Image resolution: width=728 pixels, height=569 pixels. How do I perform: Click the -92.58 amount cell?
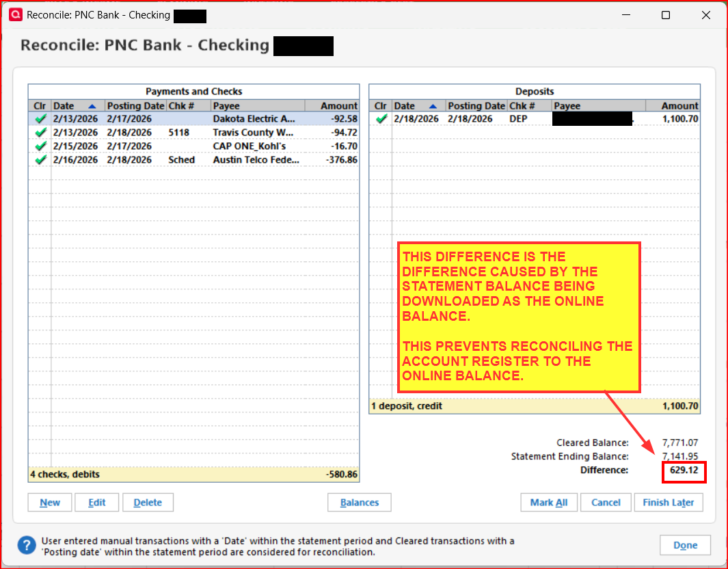344,119
